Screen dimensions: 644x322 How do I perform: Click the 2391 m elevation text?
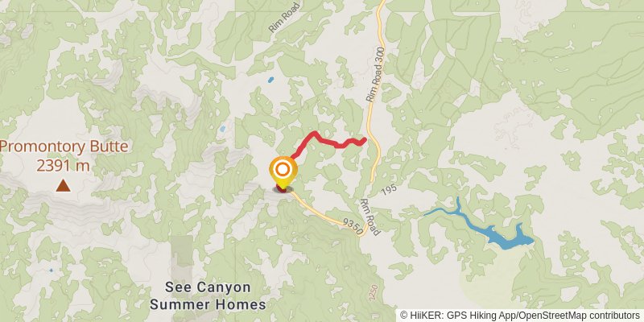(63, 166)
